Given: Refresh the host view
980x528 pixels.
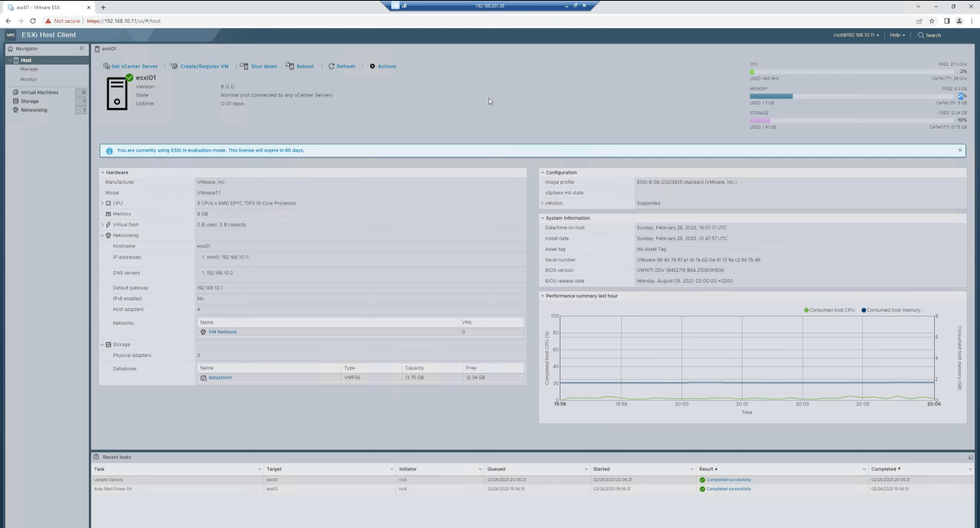Looking at the screenshot, I should click(x=341, y=66).
